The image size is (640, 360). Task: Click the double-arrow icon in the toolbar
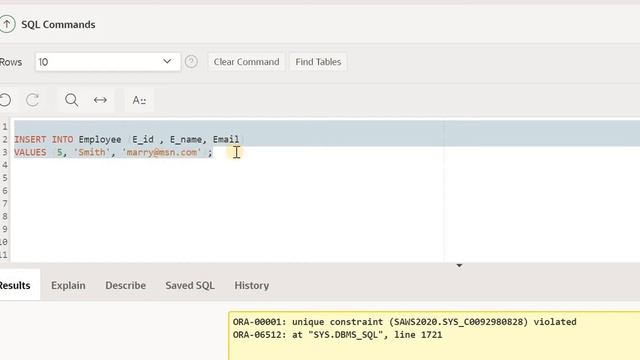pos(100,100)
